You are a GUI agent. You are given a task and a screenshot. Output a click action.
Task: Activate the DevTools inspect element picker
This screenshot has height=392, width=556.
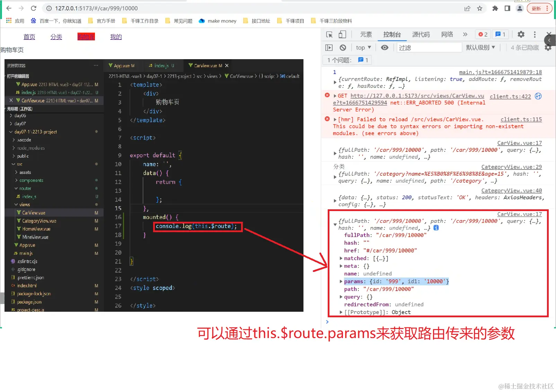(329, 34)
